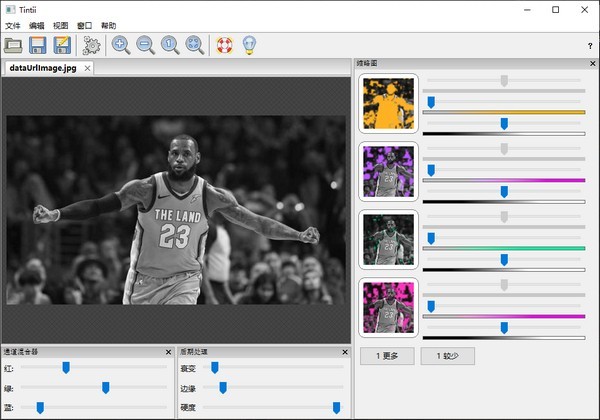Open the 帮助 menu
The width and height of the screenshot is (600, 420).
pyautogui.click(x=108, y=26)
